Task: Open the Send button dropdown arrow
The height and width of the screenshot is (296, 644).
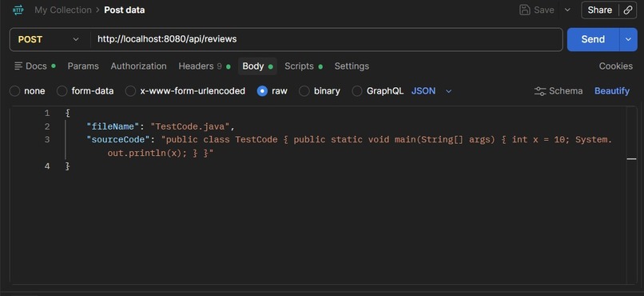Action: (628, 39)
